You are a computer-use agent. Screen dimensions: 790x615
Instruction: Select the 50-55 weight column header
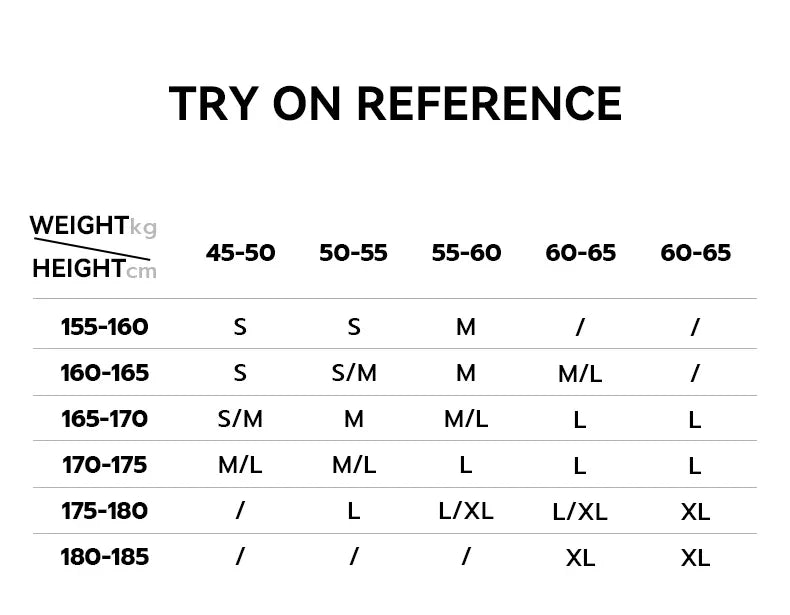[353, 253]
